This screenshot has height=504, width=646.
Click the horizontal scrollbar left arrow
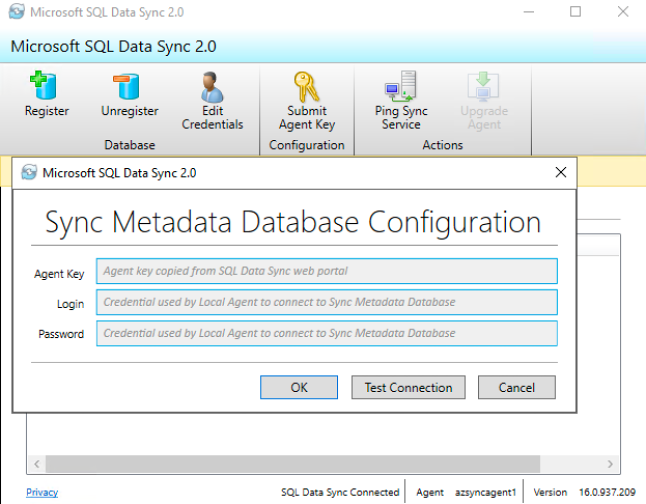pos(37,464)
